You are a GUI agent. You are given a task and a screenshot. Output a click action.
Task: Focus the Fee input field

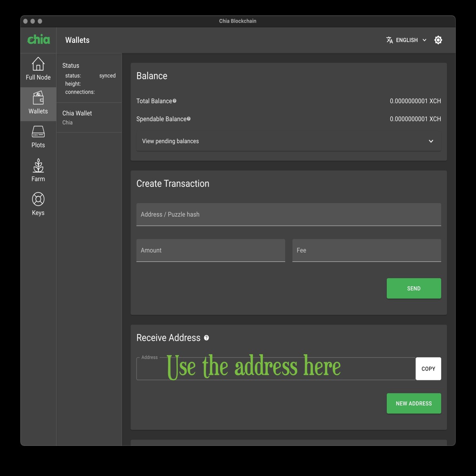366,250
